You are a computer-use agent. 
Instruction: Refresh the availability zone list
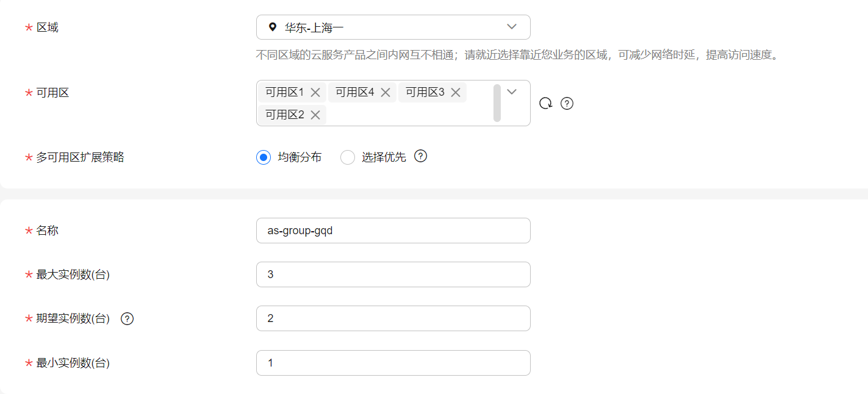[545, 104]
